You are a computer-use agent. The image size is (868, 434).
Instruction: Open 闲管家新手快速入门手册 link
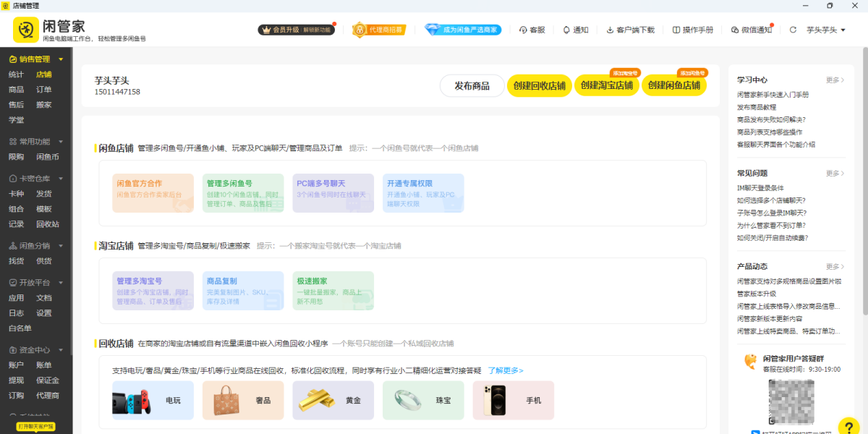point(773,95)
